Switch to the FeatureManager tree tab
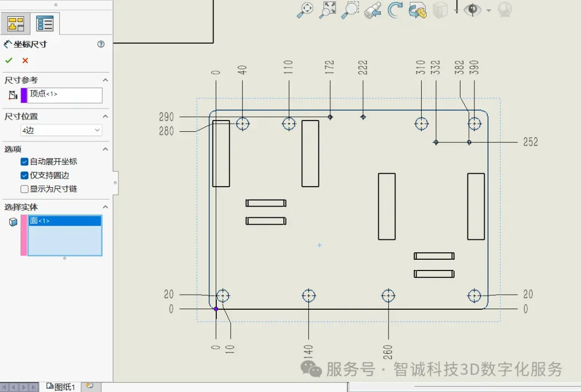Viewport: 581px width, 392px height. (x=15, y=23)
